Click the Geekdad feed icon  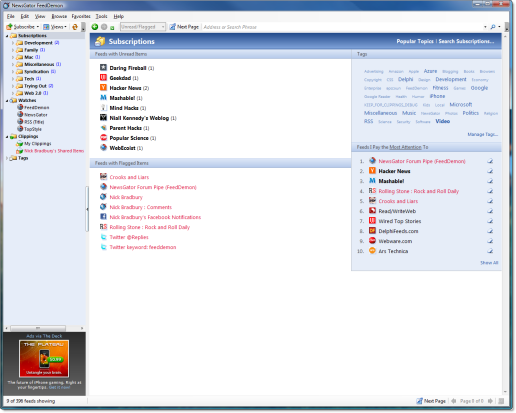coord(103,77)
